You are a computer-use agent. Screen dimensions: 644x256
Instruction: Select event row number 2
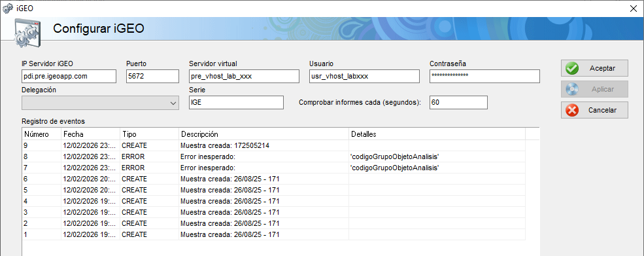tap(273, 223)
